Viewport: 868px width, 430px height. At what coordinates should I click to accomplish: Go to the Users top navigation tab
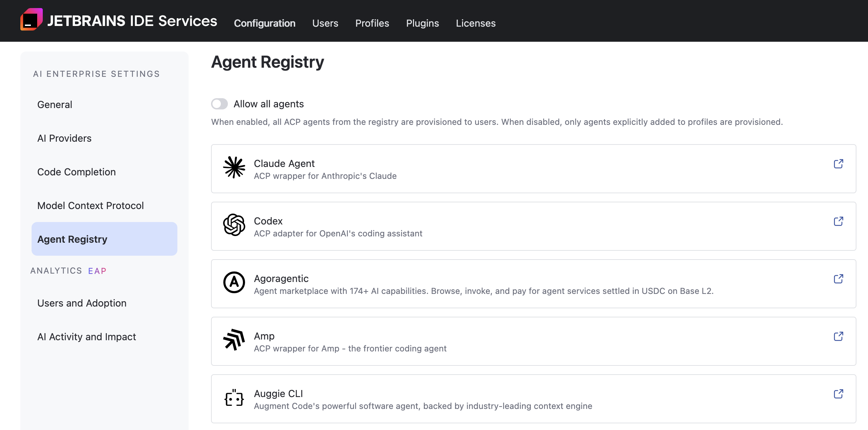pyautogui.click(x=325, y=23)
